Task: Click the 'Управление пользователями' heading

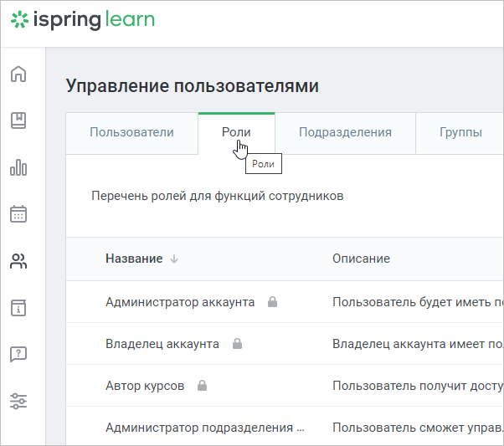Action: [x=193, y=86]
